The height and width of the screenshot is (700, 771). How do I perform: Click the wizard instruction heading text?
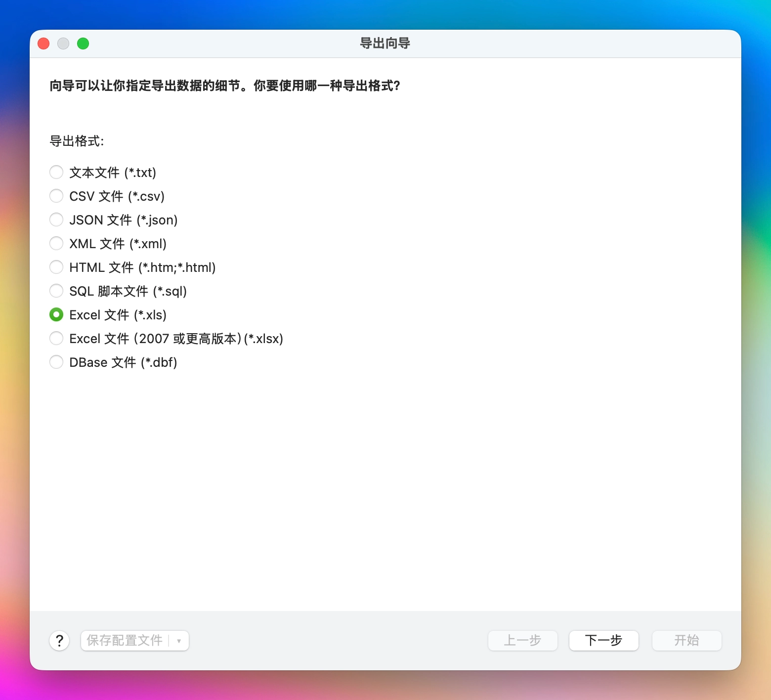pos(224,86)
